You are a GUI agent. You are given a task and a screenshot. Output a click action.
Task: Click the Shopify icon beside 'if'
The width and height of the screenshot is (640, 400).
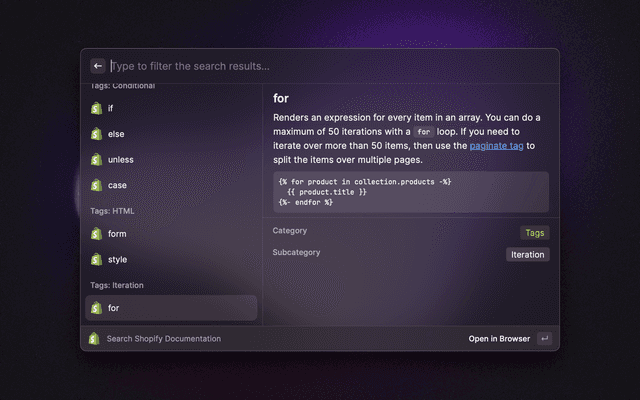97,108
